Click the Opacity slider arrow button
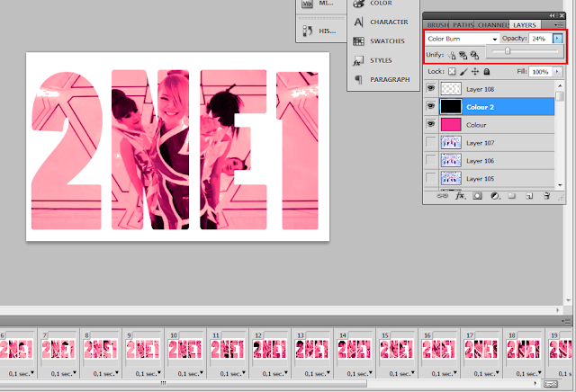 tap(558, 38)
